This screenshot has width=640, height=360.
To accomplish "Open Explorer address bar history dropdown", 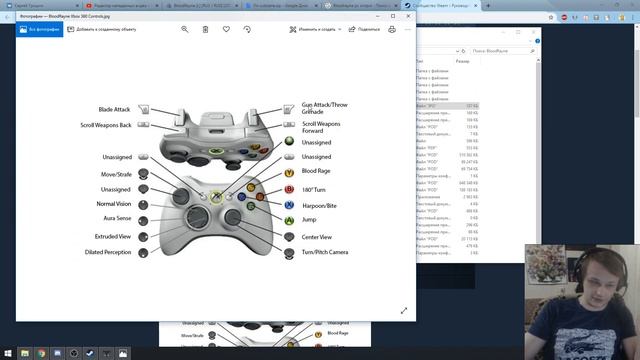I will pyautogui.click(x=457, y=51).
